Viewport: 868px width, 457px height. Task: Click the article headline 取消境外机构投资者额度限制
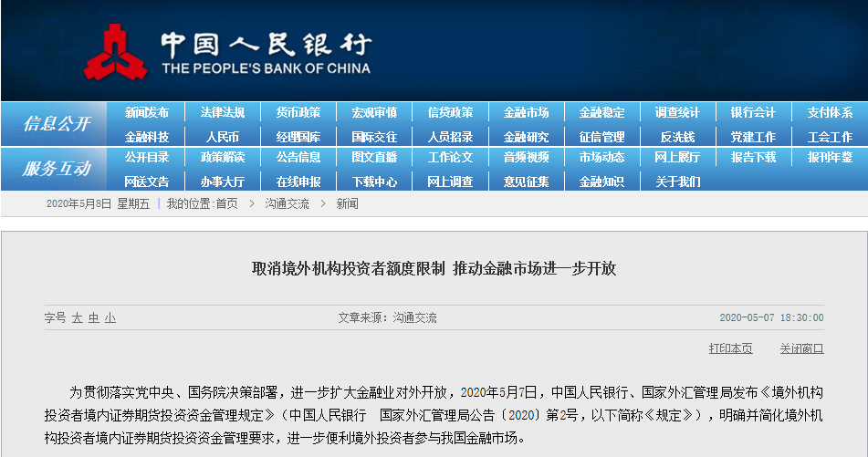(348, 268)
